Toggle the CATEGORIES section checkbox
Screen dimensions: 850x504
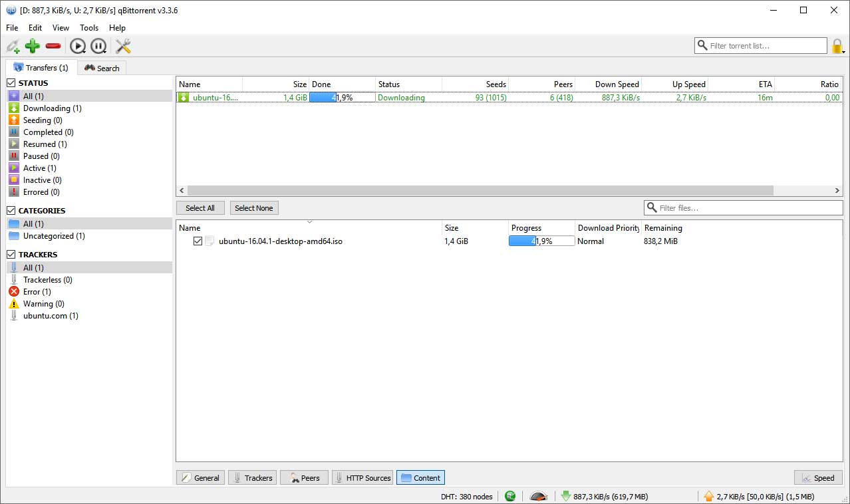click(x=11, y=211)
